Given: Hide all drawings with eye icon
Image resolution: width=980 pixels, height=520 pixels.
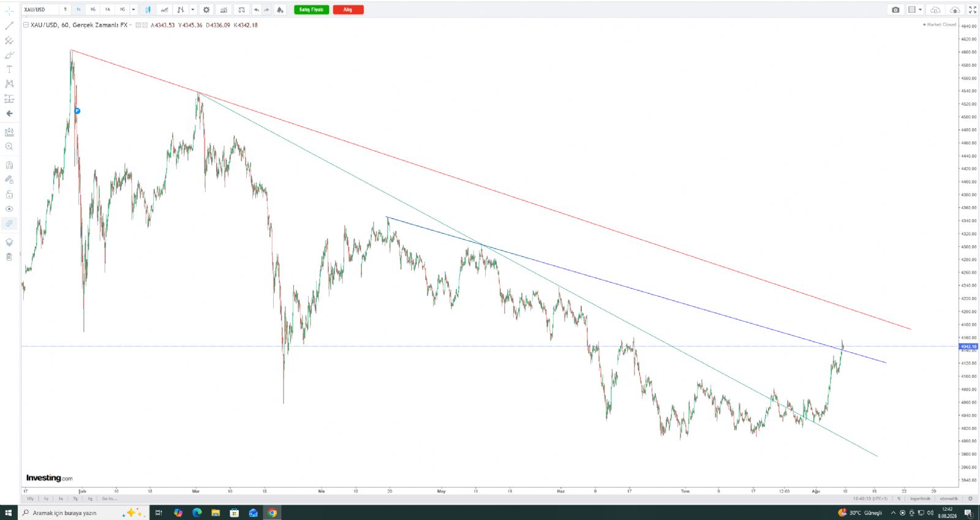Looking at the screenshot, I should point(9,209).
